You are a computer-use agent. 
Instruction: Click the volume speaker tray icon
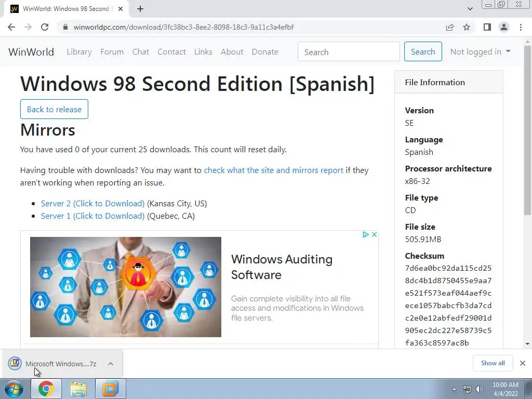(x=480, y=389)
